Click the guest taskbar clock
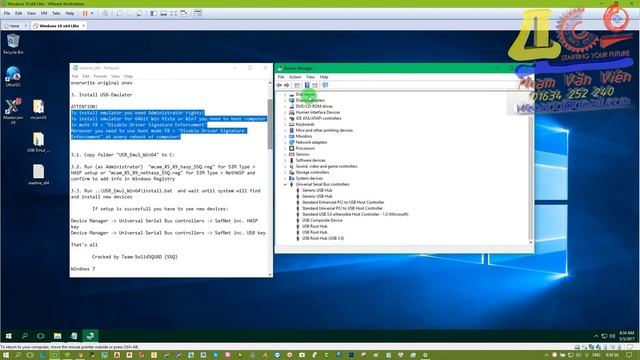Image resolution: width=640 pixels, height=360 pixels. point(627,336)
